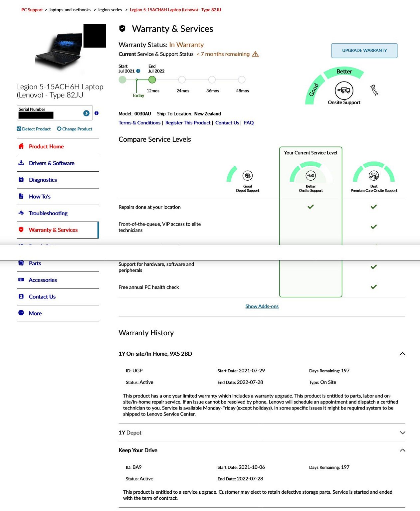Screen dimensions: 420x511
Task: Click the Contact Us person icon in sidebar
Action: coord(21,296)
